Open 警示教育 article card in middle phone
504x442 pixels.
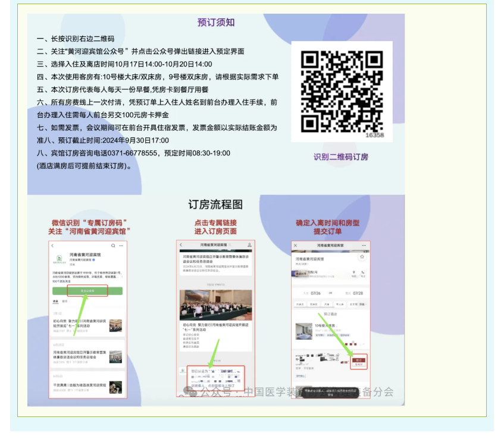click(215, 264)
